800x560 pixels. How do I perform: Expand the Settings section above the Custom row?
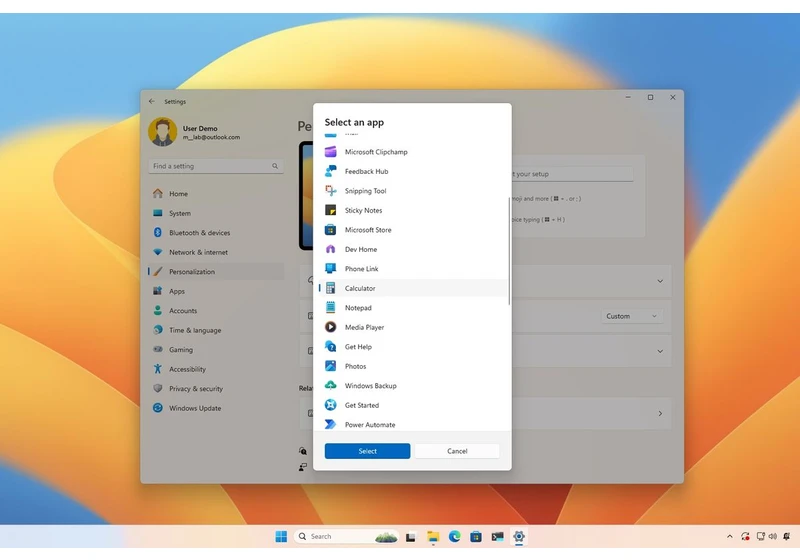coord(660,281)
